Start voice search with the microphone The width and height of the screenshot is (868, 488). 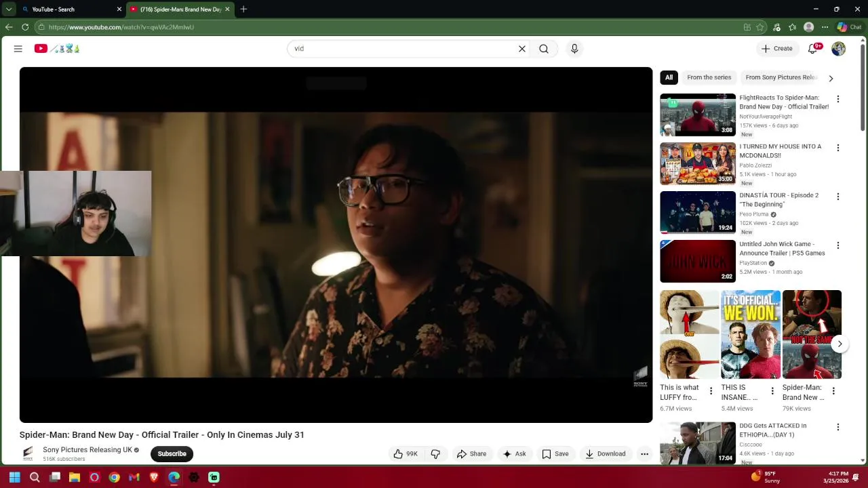click(574, 49)
